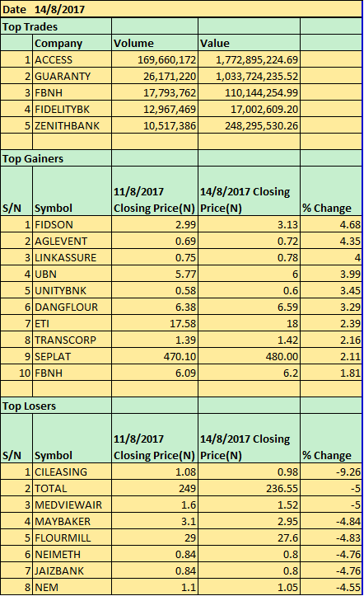Click the MEDVIEWAIR symbol cell
This screenshot has width=364, height=596.
pos(72,504)
